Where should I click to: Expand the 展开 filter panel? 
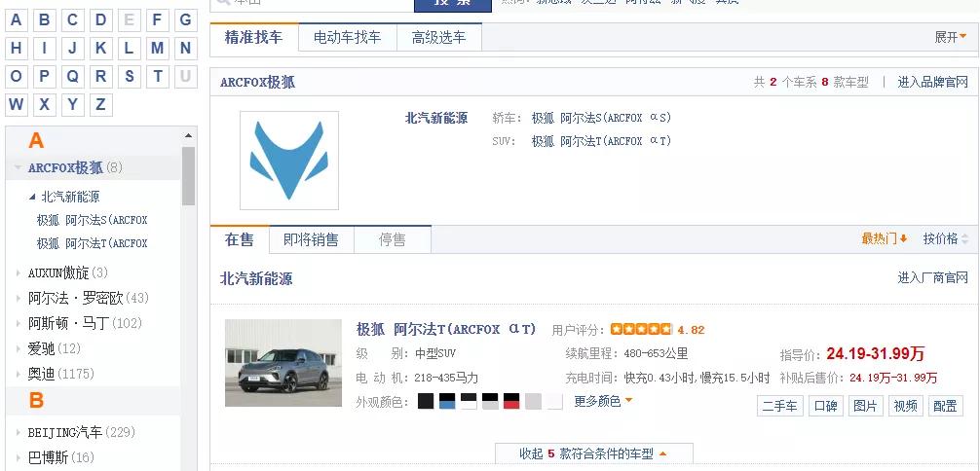(x=950, y=38)
